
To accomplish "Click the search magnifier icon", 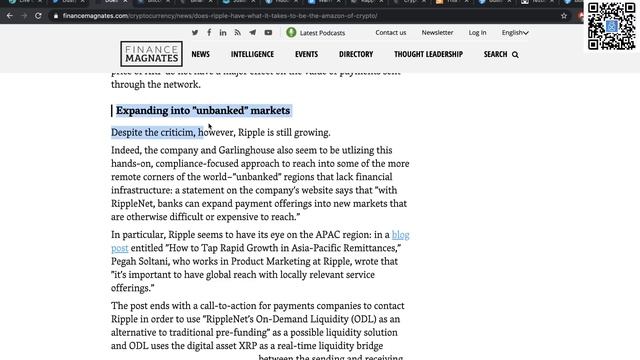I will [515, 55].
